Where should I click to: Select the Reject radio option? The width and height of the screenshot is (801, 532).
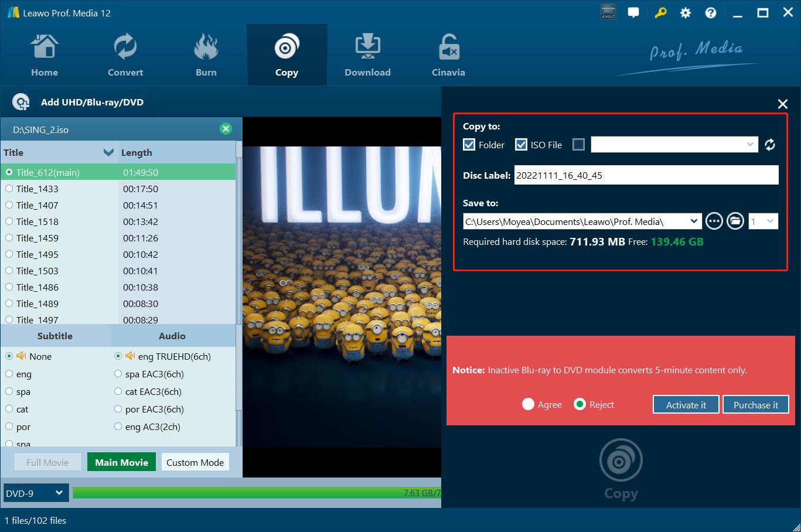(580, 404)
